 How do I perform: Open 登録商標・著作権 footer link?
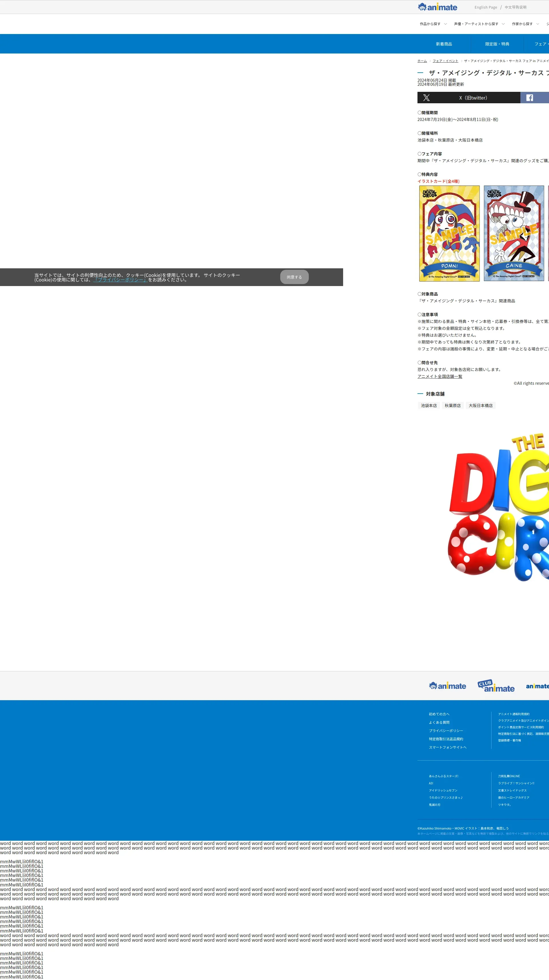click(x=510, y=740)
